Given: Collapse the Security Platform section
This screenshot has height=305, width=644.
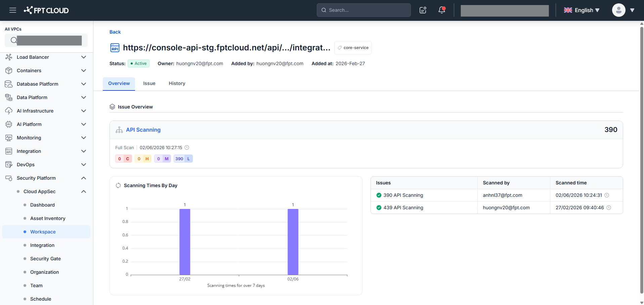Looking at the screenshot, I should (84, 178).
